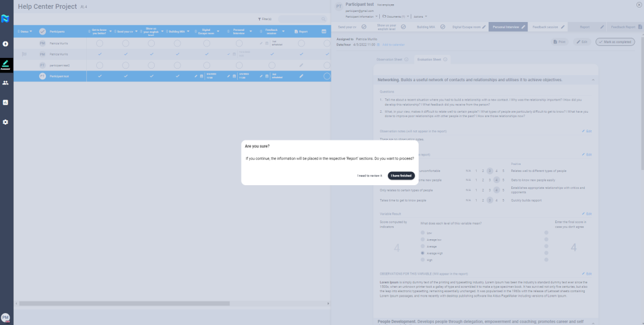Screen dimensions: 644x325
Task: Click the 'Add to calendar' link
Action: [x=394, y=45]
